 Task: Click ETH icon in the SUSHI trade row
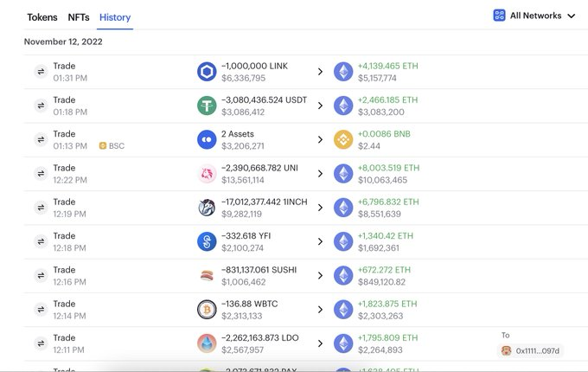(x=343, y=276)
